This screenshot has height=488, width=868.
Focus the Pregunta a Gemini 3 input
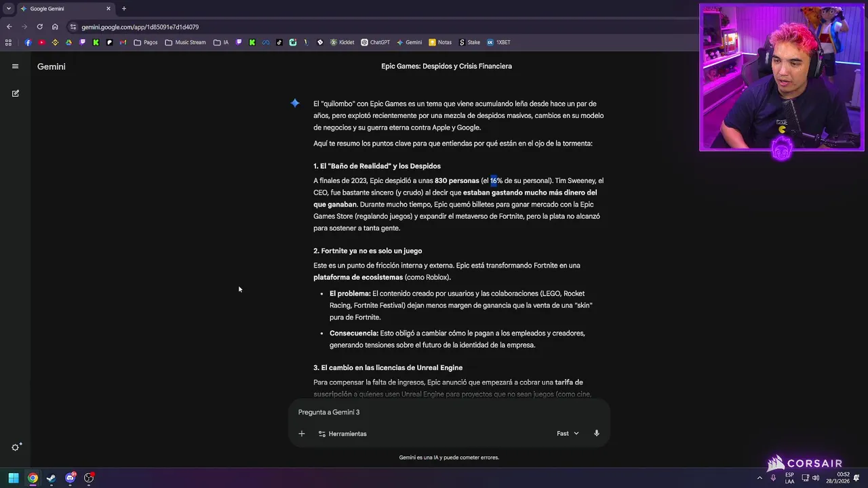pos(449,412)
